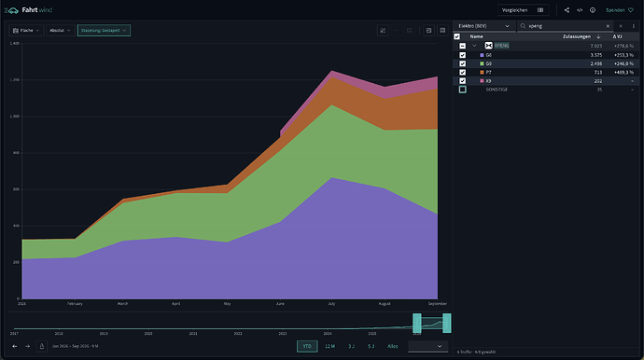This screenshot has height=360, width=644.
Task: Click the right handle of range slider
Action: [447, 323]
